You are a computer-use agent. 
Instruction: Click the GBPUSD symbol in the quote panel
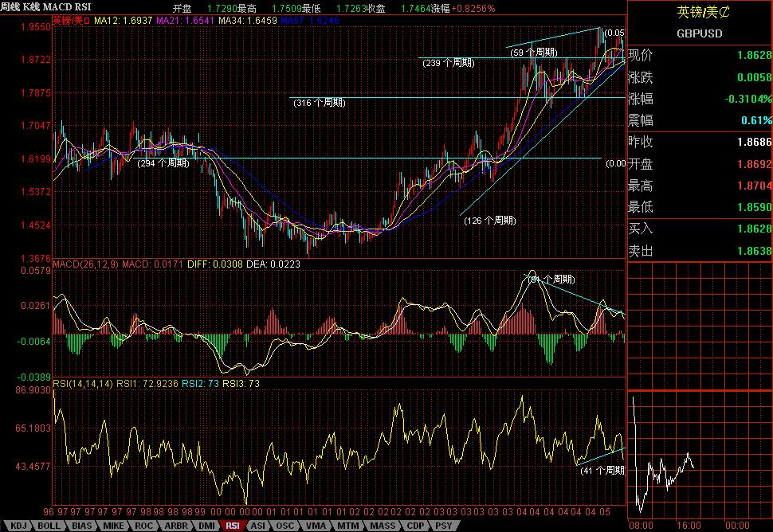[x=699, y=34]
